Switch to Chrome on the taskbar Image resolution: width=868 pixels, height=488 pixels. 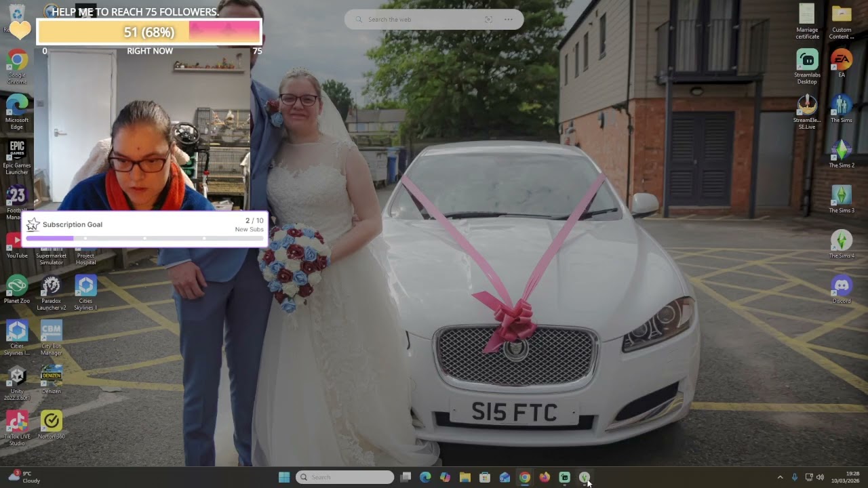point(524,477)
